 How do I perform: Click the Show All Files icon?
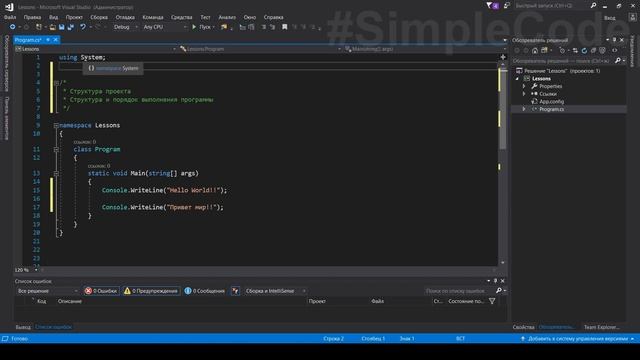pyautogui.click(x=602, y=51)
